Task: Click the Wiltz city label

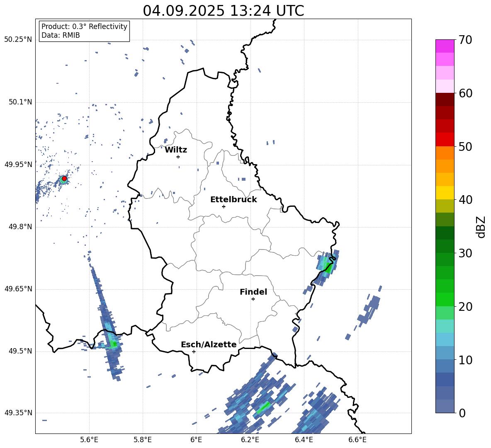Action: click(176, 150)
